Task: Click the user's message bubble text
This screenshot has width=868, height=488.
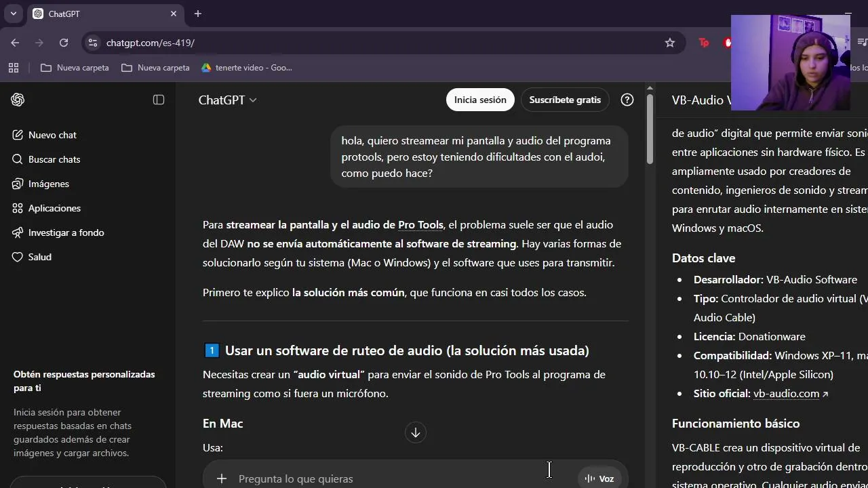Action: [476, 157]
